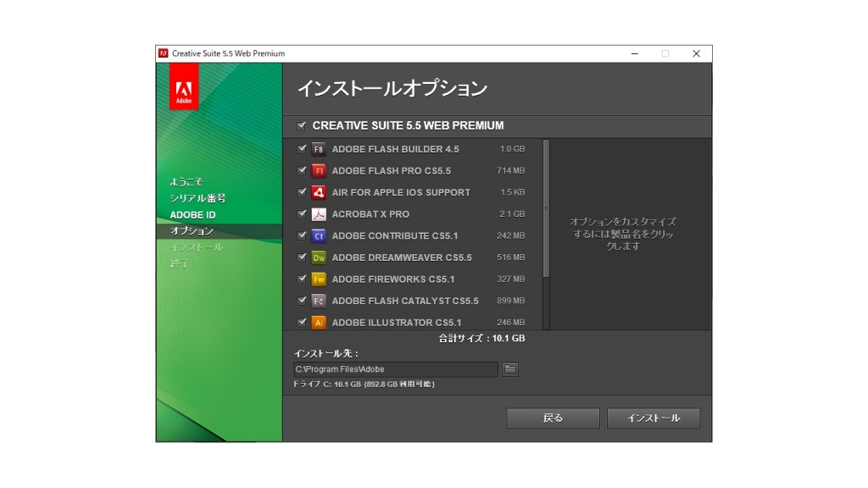Click AIR for Apple iOS Support name
Image resolution: width=868 pixels, height=488 pixels.
pyautogui.click(x=401, y=192)
